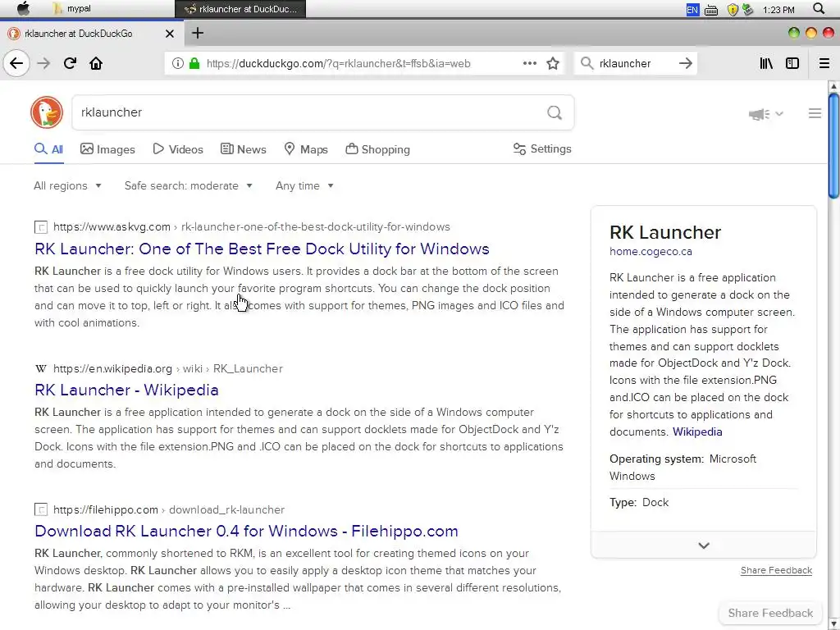840x630 pixels.
Task: Expand the Safe search moderate dropdown
Action: click(x=189, y=186)
